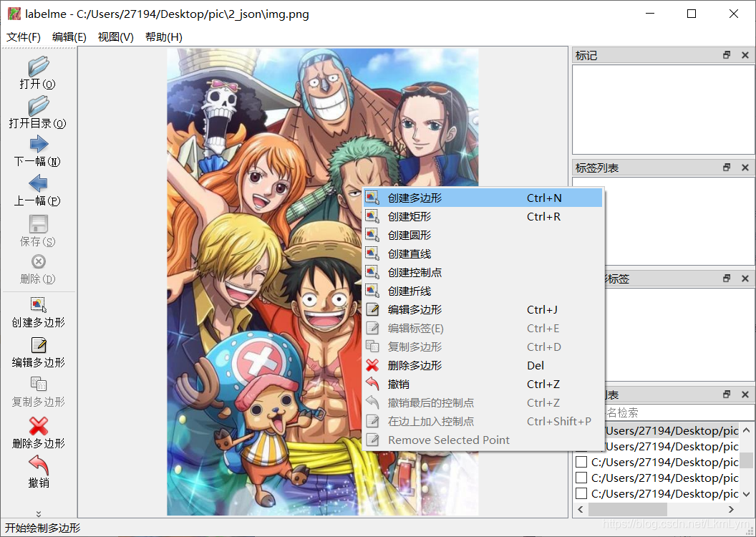Click the labelme app icon in title bar
756x537 pixels.
pyautogui.click(x=14, y=14)
